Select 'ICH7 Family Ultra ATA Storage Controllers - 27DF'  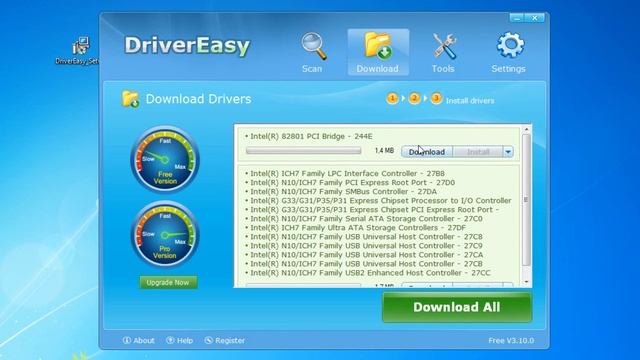355,227
